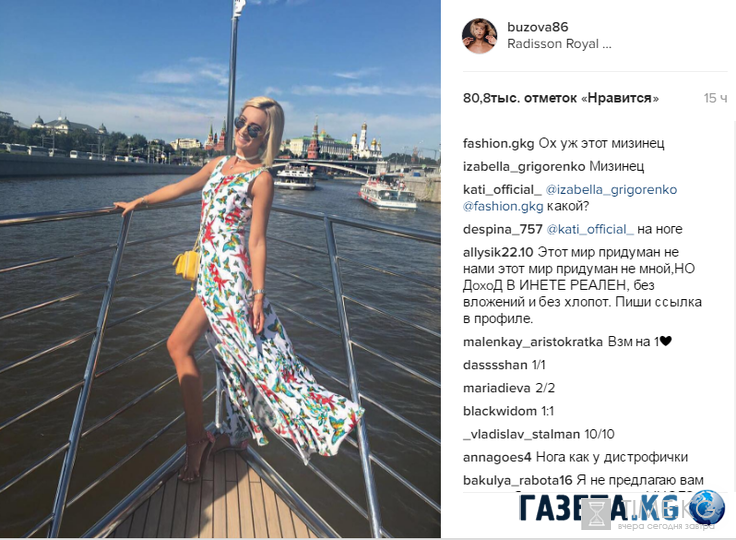Click the globe icon in Газета.kg logo
Image resolution: width=736 pixels, height=540 pixels.
pyautogui.click(x=707, y=507)
